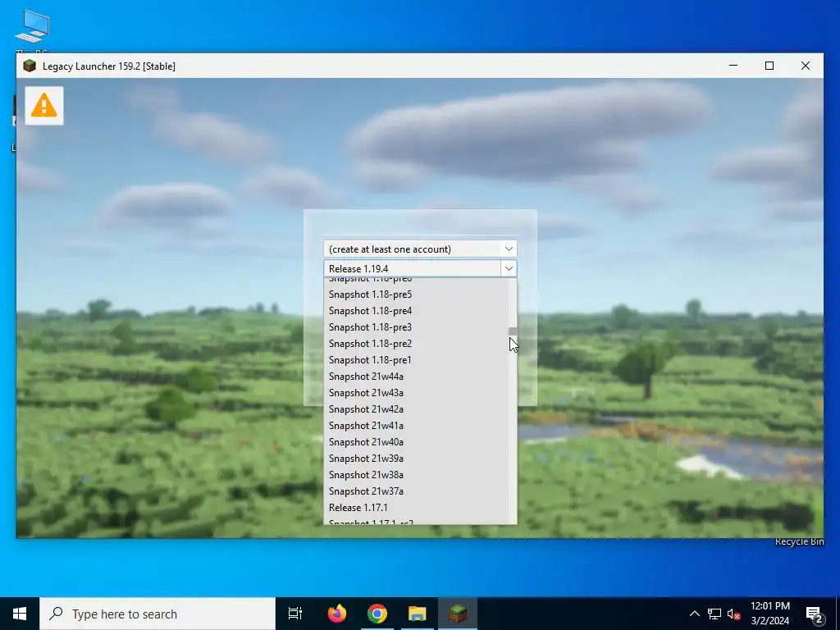Click Legacy Launcher grass block taskbar icon
The height and width of the screenshot is (630, 840).
(x=458, y=614)
